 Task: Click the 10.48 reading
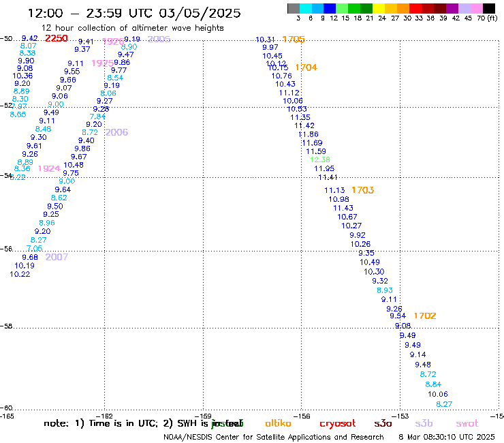pos(74,165)
